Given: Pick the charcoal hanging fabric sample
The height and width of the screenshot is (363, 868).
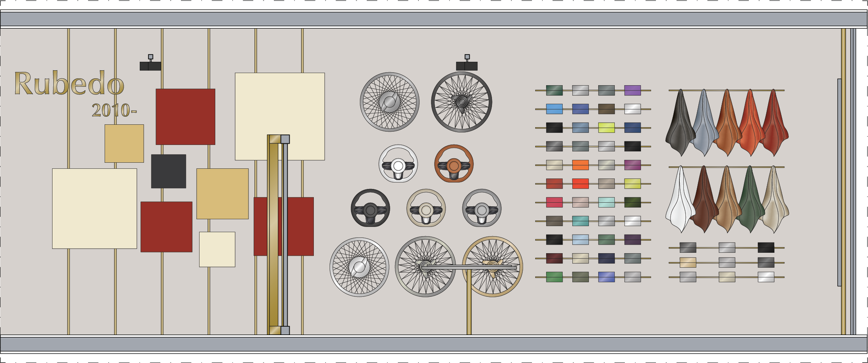Looking at the screenshot, I should [x=681, y=123].
